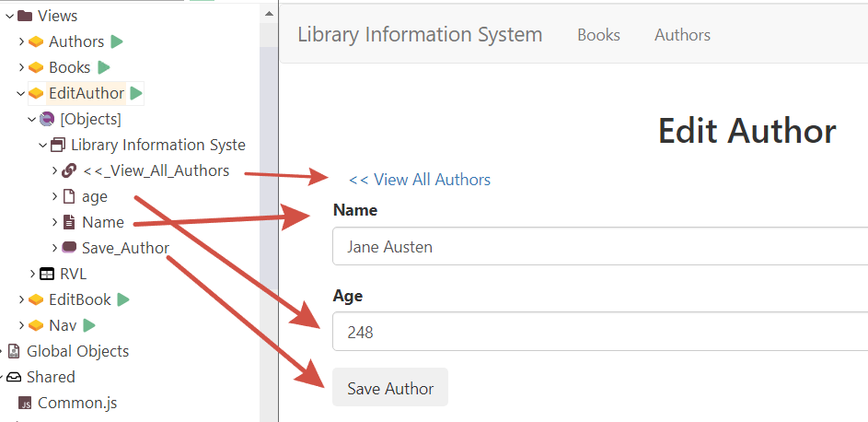Collapse the [Objects] node

pyautogui.click(x=32, y=119)
